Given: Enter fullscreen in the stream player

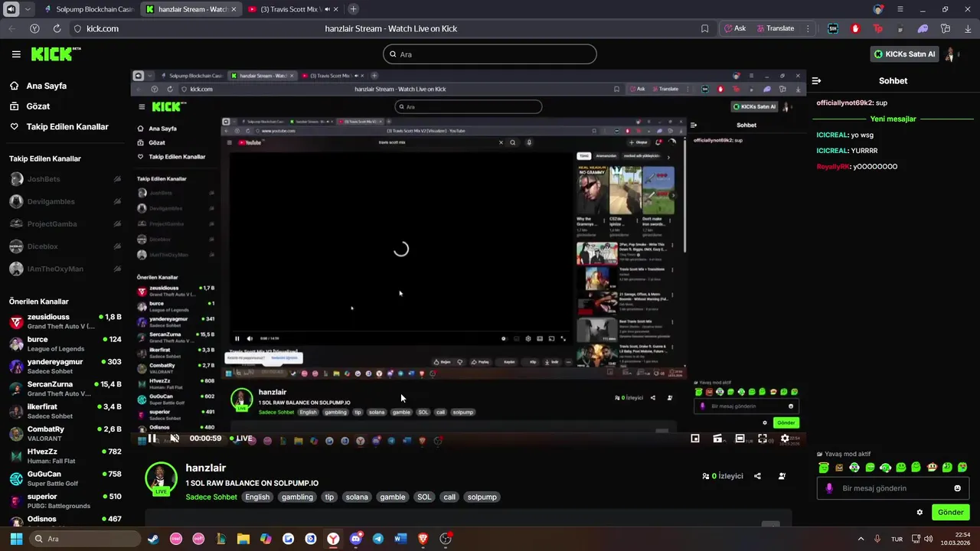Looking at the screenshot, I should pos(763,439).
